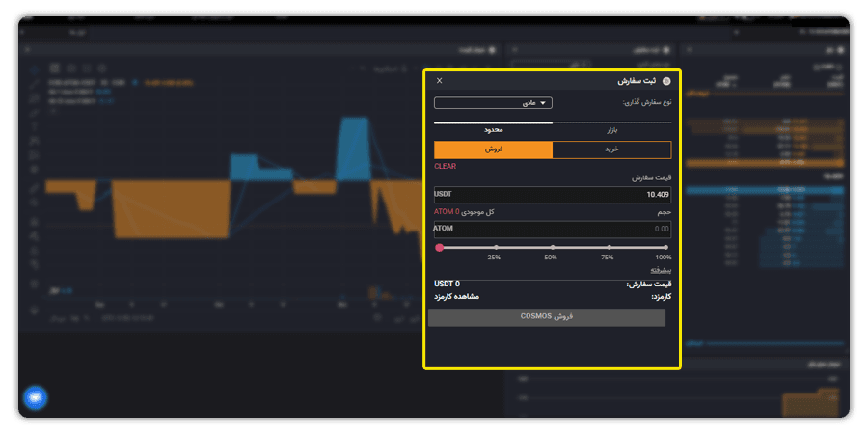Screen dimensions: 868x434
Task: Focus the ATOM volume input field
Action: (x=553, y=230)
